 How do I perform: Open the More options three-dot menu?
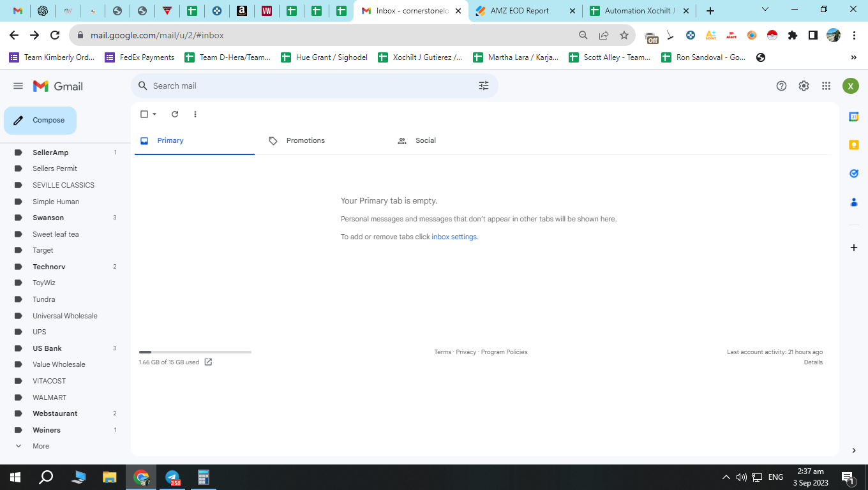(x=195, y=114)
